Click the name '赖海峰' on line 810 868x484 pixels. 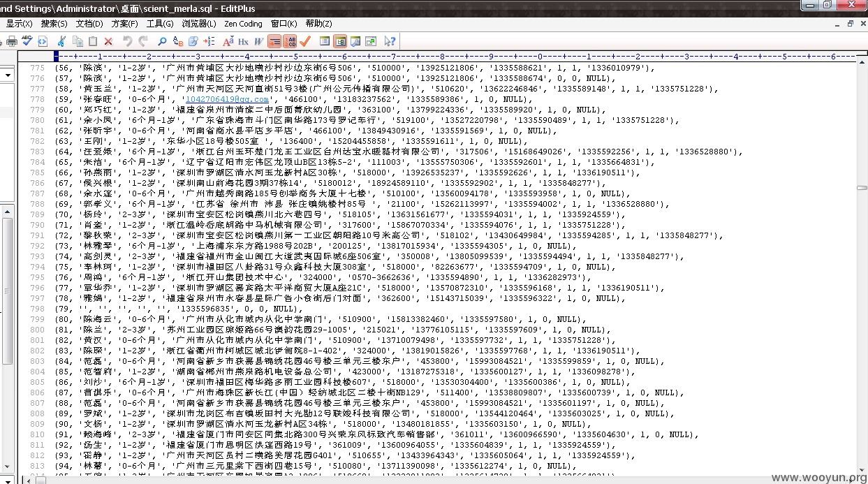(x=98, y=434)
